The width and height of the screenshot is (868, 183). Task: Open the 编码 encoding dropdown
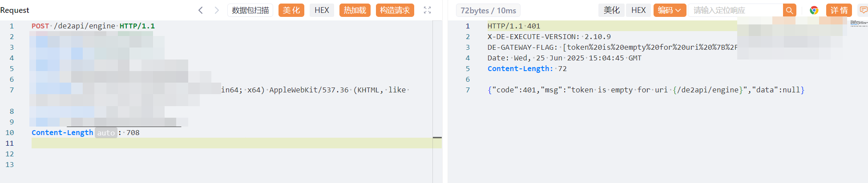click(669, 10)
